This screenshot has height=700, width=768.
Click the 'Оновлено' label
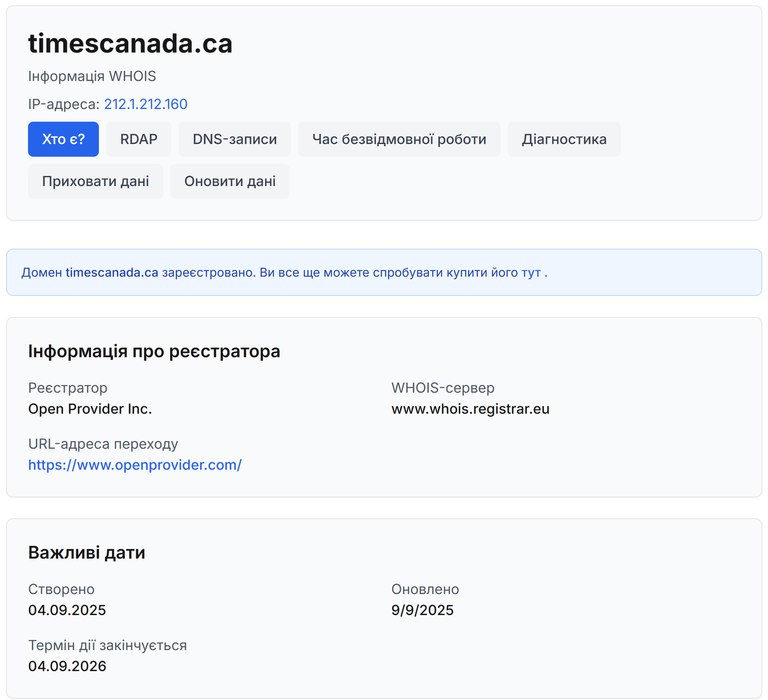coord(425,589)
